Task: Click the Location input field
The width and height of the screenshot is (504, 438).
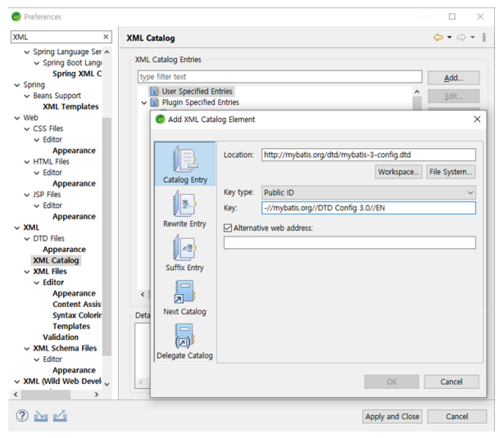Action: point(368,155)
